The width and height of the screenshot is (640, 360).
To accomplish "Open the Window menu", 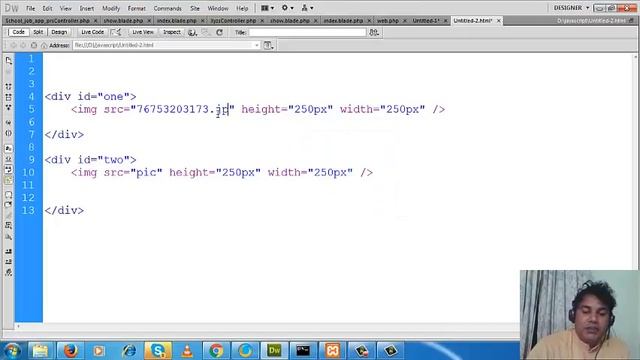I will (218, 8).
